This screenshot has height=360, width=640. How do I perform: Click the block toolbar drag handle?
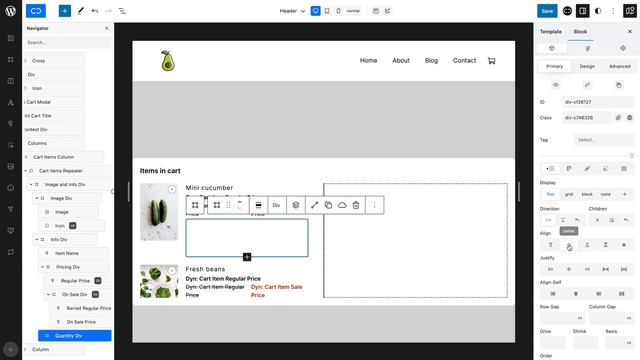tap(228, 205)
